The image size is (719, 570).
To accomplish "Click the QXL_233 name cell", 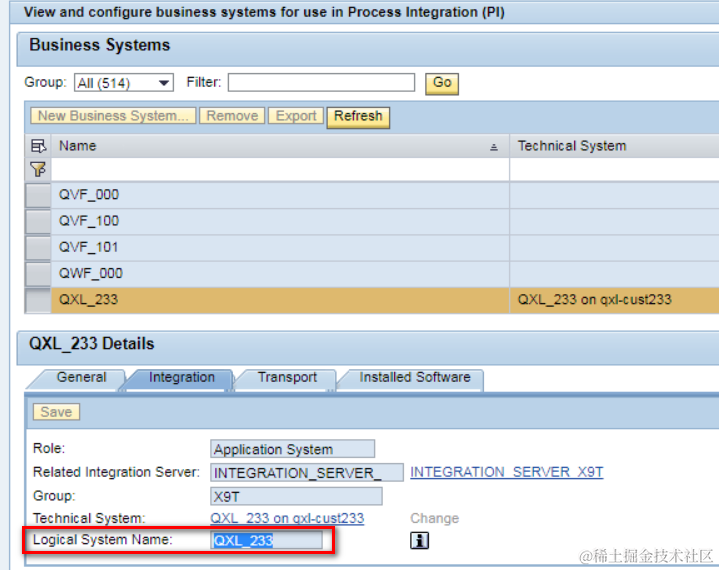I will coord(280,300).
